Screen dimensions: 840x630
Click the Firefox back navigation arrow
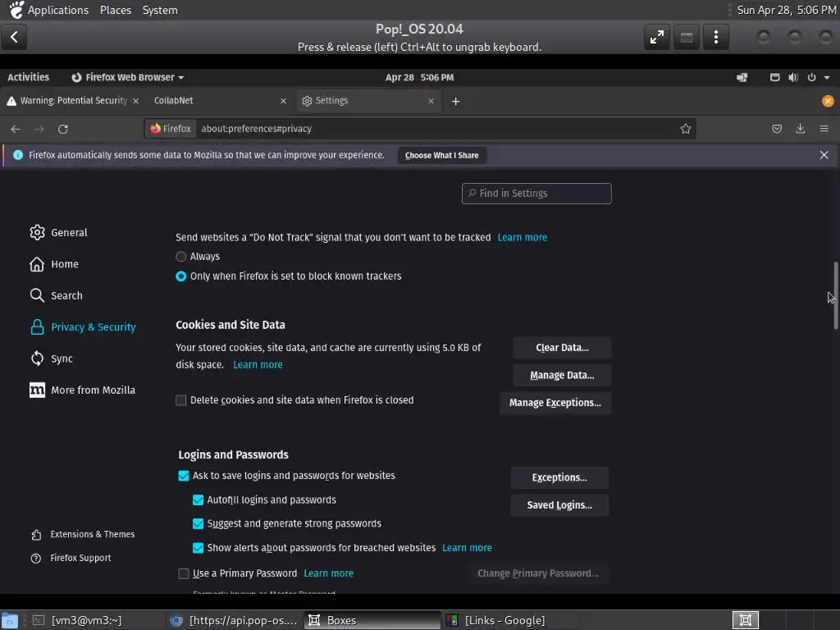[16, 129]
